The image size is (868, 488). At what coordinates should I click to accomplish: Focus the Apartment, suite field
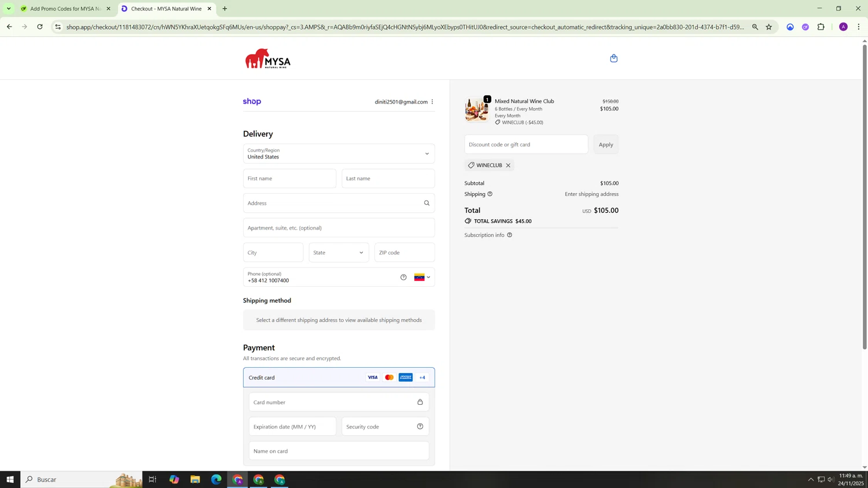pos(339,228)
